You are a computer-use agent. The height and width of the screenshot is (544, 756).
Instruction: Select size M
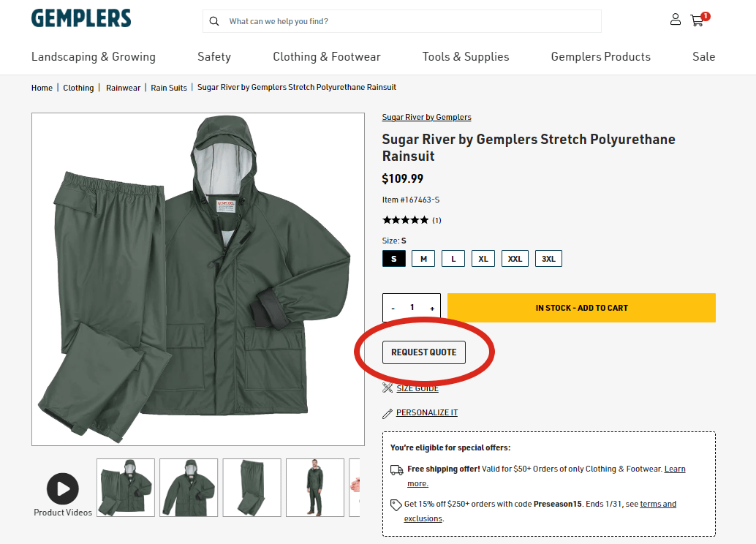coord(423,258)
